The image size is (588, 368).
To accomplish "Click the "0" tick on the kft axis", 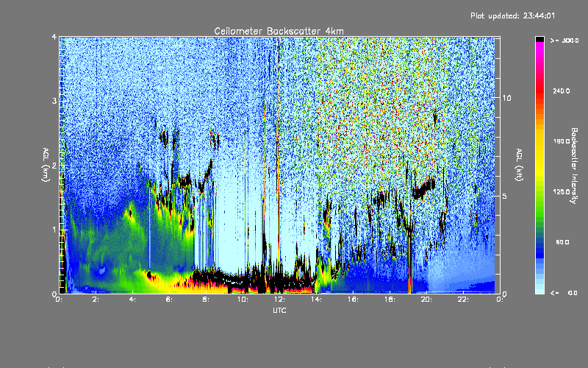I will tap(505, 294).
